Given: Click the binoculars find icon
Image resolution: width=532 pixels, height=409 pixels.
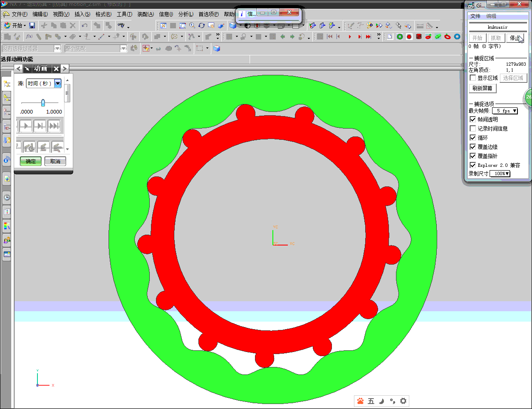Looking at the screenshot, I should (121, 25).
